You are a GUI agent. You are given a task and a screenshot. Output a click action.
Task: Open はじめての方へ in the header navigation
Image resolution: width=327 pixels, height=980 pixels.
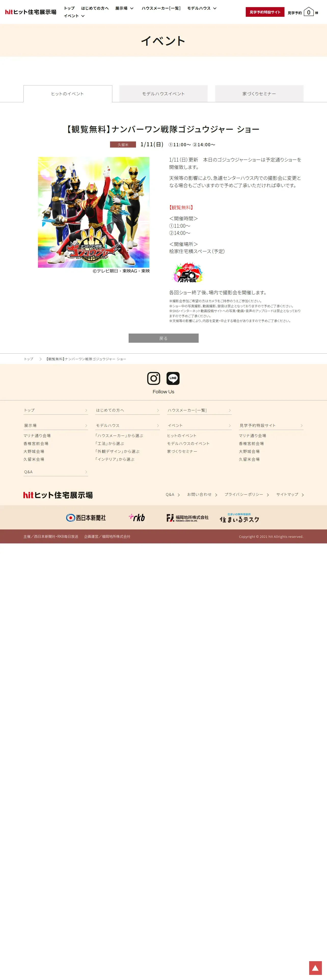click(95, 8)
